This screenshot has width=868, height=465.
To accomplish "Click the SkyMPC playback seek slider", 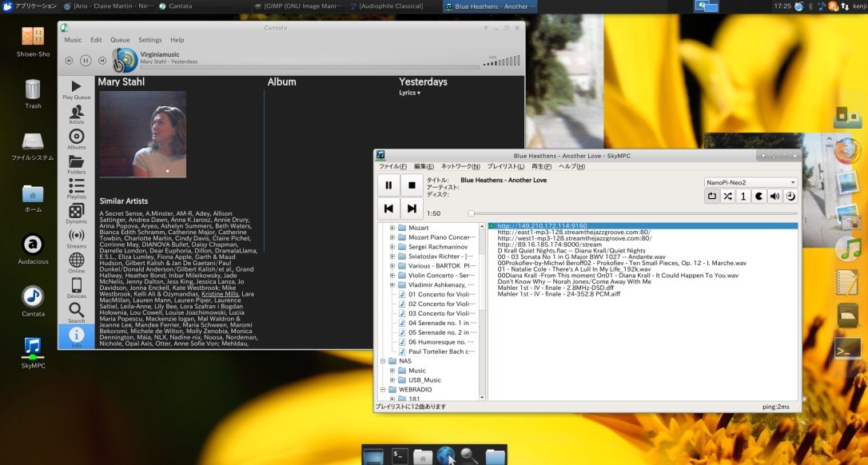I will (633, 213).
